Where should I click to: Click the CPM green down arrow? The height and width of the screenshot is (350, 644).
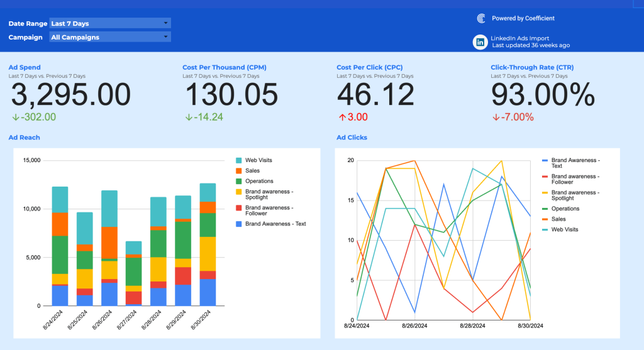(189, 117)
